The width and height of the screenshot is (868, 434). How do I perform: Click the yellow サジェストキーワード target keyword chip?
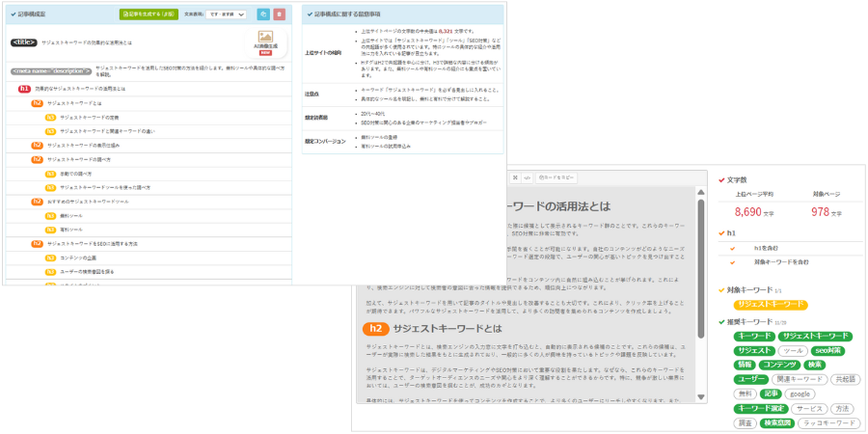coord(771,305)
